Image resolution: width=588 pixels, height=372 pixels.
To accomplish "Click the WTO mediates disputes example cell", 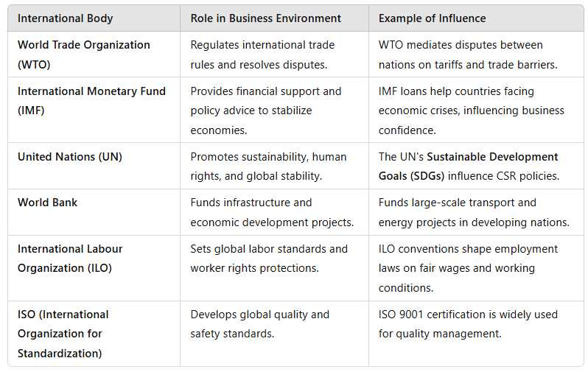I will tap(467, 55).
